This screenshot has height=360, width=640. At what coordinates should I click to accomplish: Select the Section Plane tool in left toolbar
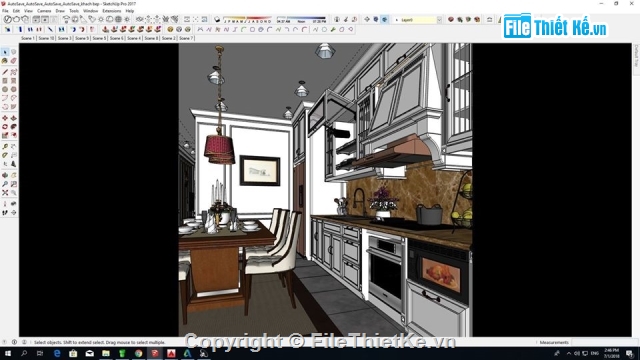point(13,213)
